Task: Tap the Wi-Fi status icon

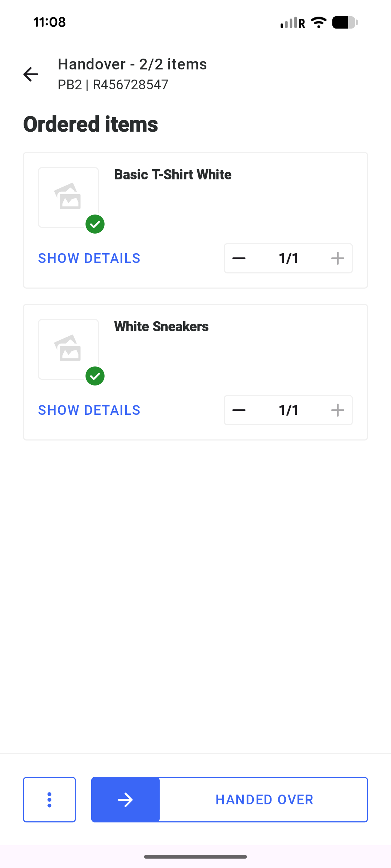Action: point(319,22)
